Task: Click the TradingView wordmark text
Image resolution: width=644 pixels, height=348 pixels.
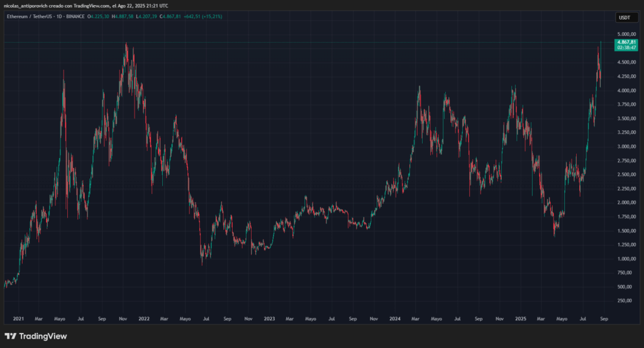Action: (x=43, y=336)
